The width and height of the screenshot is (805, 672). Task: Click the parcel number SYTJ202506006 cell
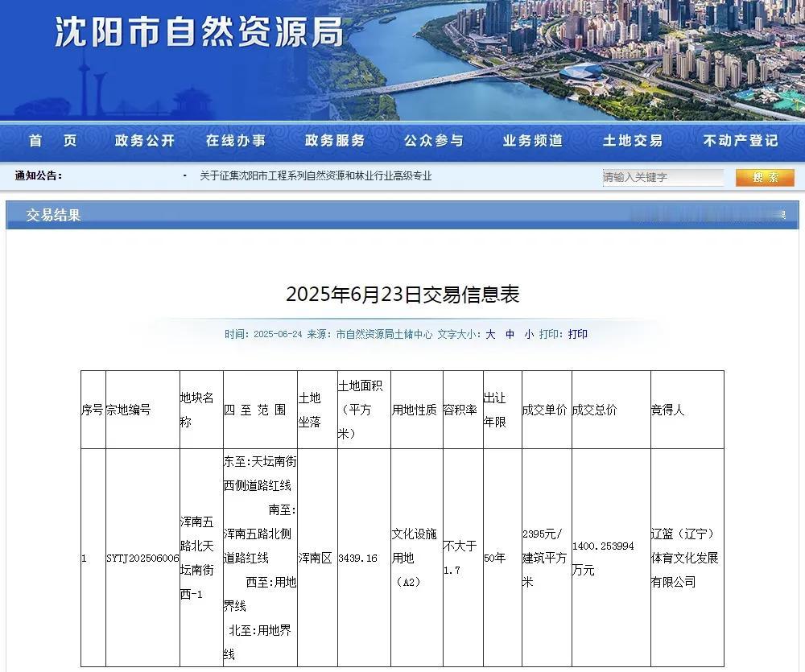[142, 558]
